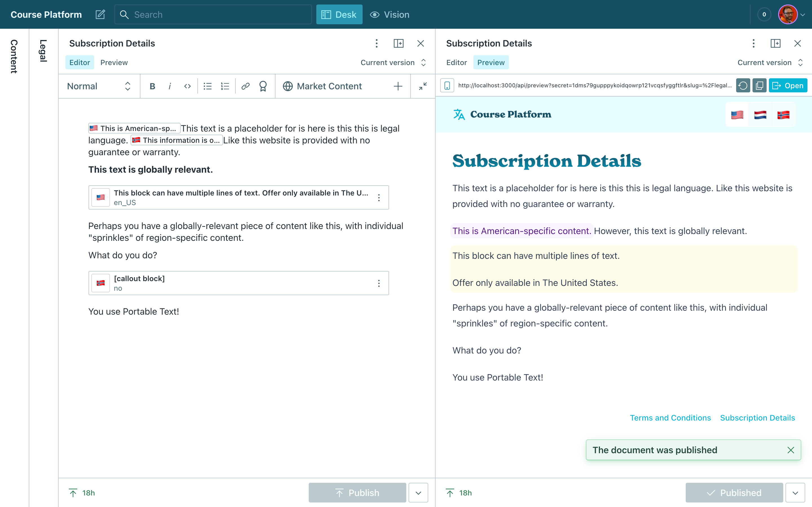Insert a bulleted list
The width and height of the screenshot is (812, 507).
[207, 86]
